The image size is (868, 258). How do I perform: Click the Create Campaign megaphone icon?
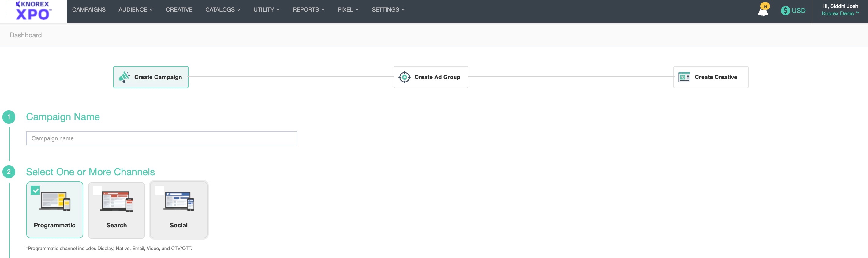click(124, 77)
